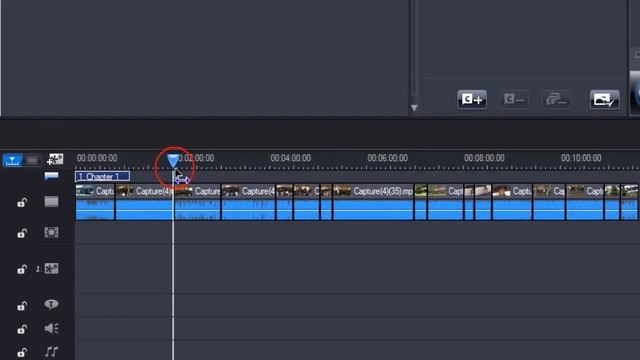Image resolution: width=640 pixels, height=360 pixels.
Task: Click the 00:06:00:00 ruler timecode
Action: (387, 158)
